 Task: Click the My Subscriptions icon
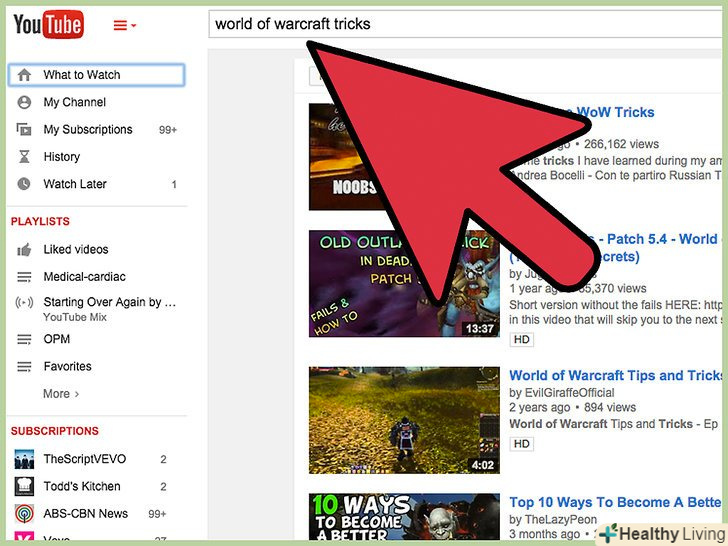[x=24, y=129]
